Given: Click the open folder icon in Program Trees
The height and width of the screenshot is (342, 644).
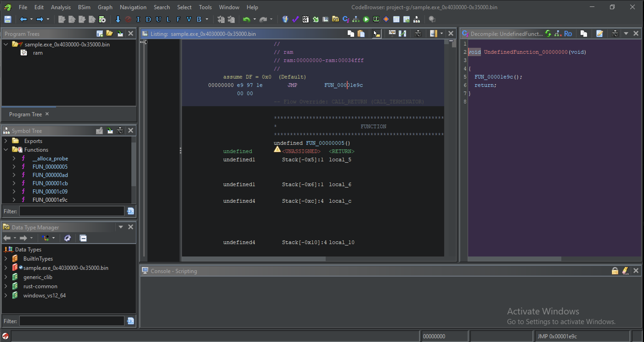Looking at the screenshot, I should click(110, 34).
